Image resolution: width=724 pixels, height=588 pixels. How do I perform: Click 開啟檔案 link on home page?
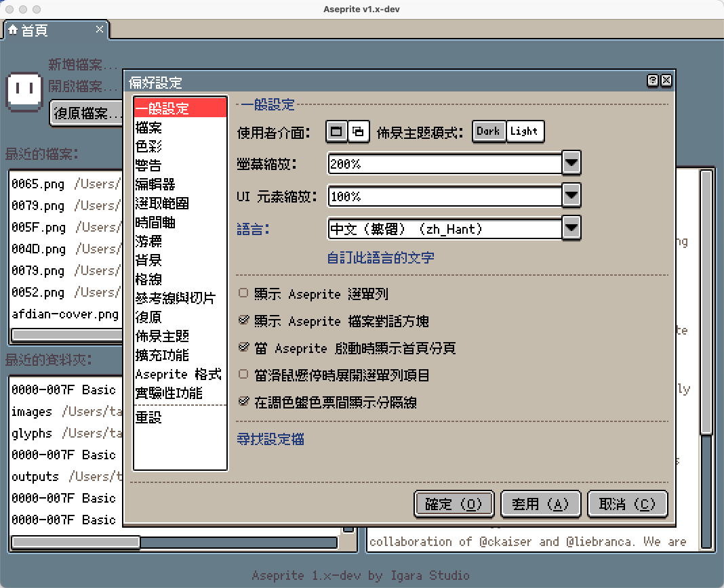click(x=82, y=86)
